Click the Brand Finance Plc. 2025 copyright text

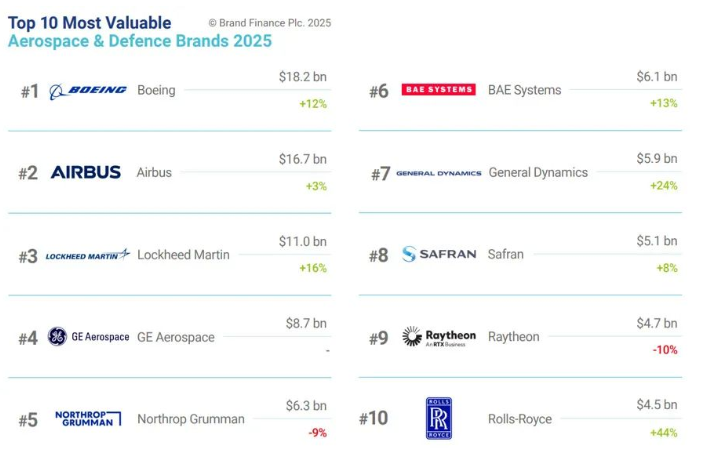pos(269,23)
